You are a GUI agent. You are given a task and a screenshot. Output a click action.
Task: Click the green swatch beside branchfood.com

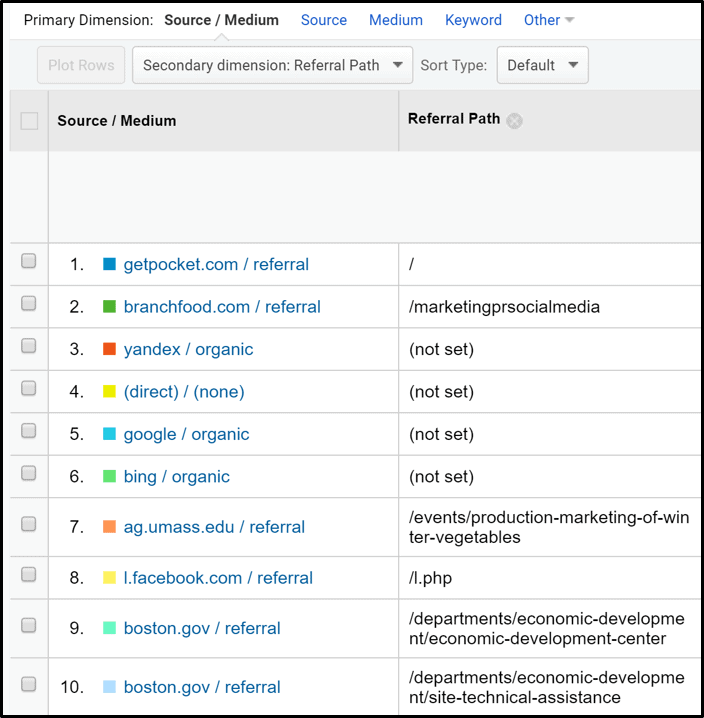(x=109, y=306)
